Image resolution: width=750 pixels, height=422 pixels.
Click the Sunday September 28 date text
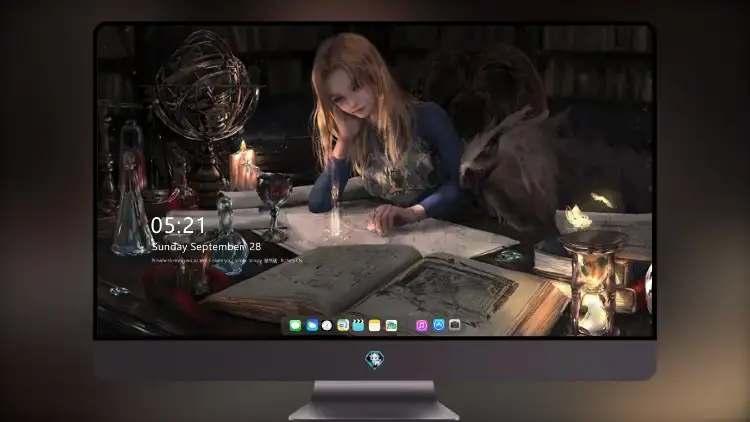coord(206,247)
